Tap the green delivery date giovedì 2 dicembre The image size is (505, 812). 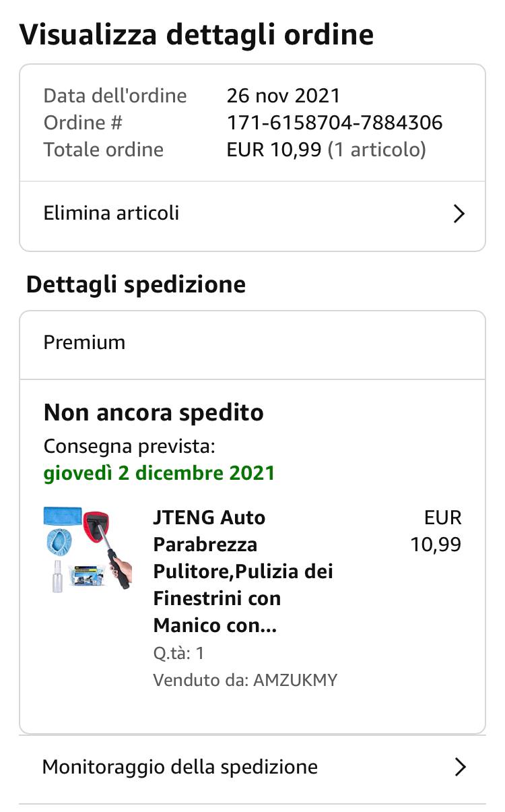(159, 473)
